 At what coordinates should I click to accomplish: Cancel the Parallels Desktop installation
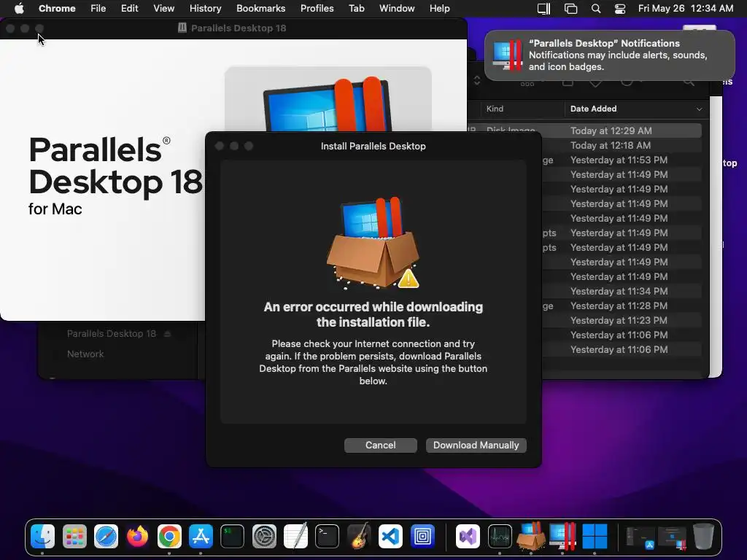(x=381, y=446)
